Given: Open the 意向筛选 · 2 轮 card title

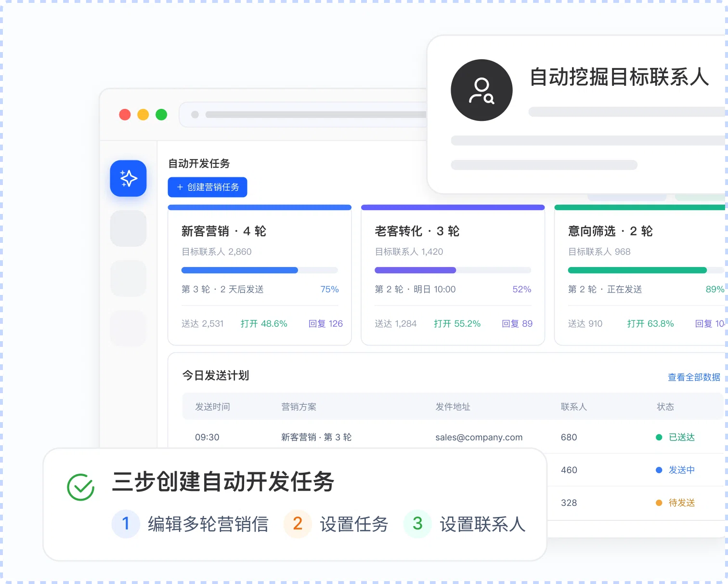Looking at the screenshot, I should (611, 231).
